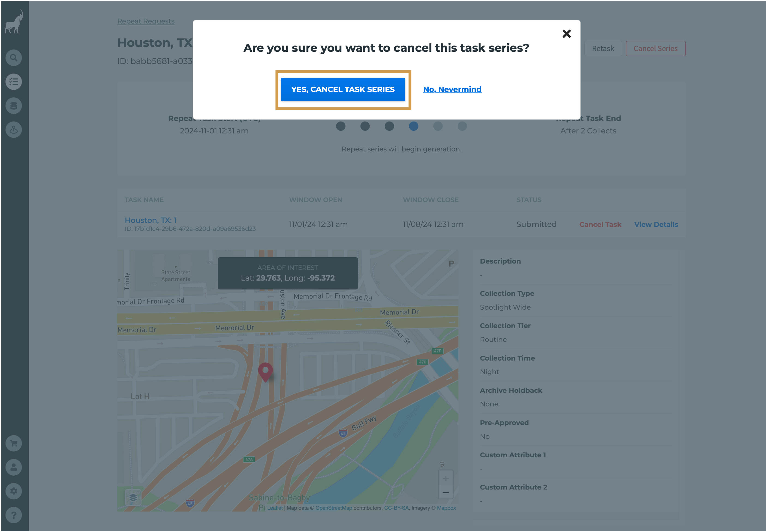
Task: Click the TASK NAME column header
Action: pyautogui.click(x=144, y=200)
